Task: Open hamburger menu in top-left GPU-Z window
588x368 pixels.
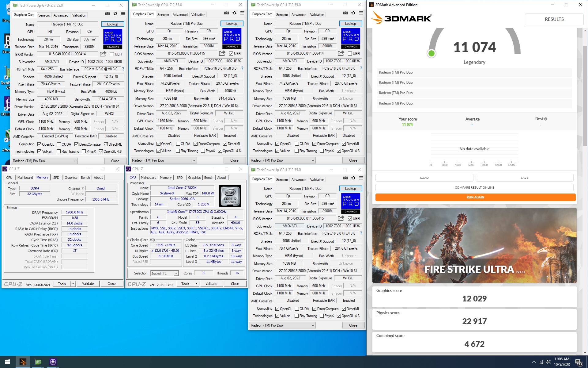Action: click(x=123, y=14)
